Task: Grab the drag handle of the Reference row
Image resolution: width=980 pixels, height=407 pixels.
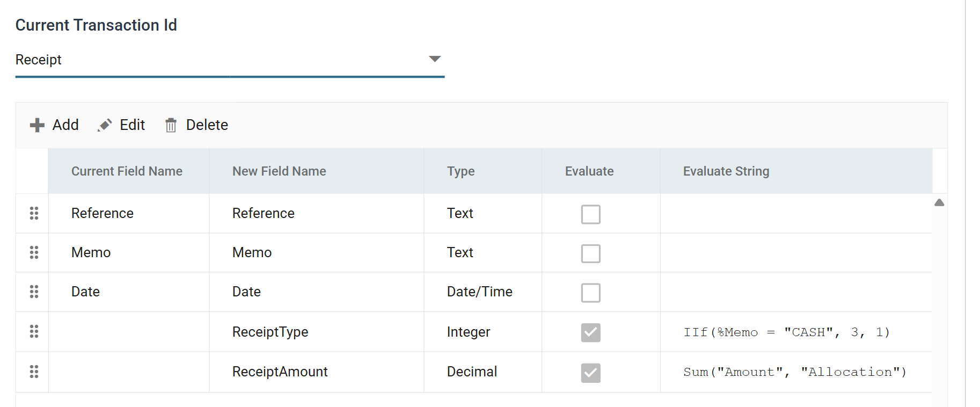Action: (34, 213)
